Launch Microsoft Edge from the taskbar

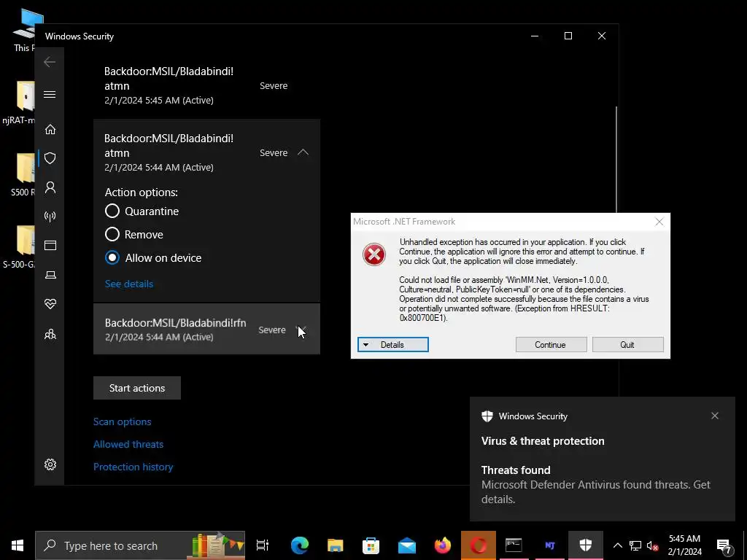coord(300,545)
